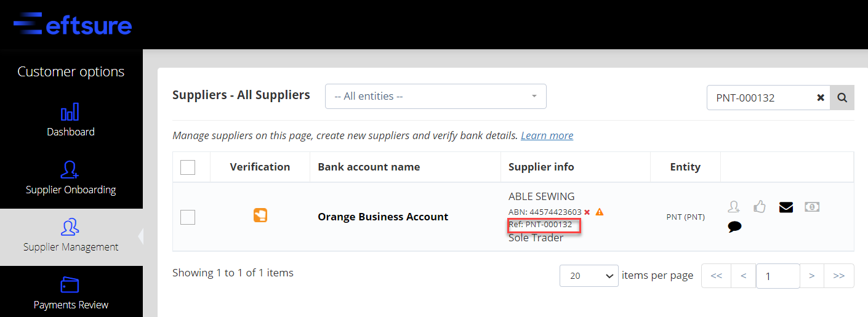The width and height of the screenshot is (868, 317).
Task: Click the black envelope email icon
Action: pyautogui.click(x=786, y=207)
